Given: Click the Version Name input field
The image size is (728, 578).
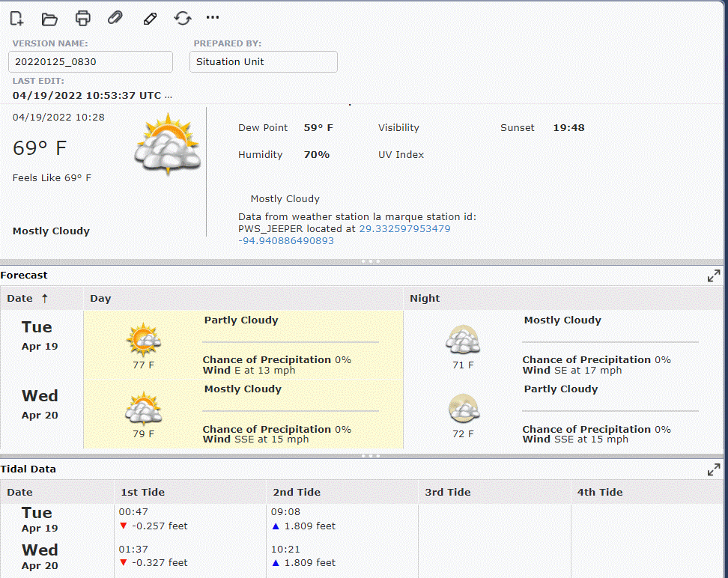Looking at the screenshot, I should (x=91, y=62).
